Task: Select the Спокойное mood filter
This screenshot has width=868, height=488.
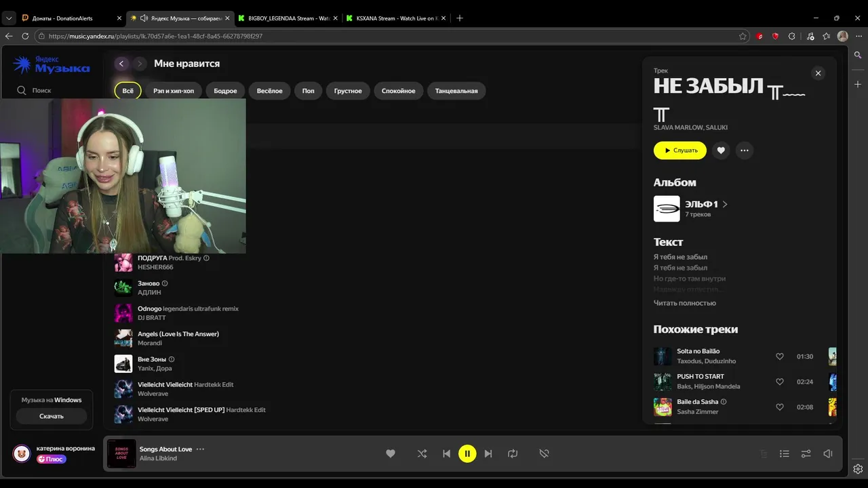Action: tap(398, 91)
